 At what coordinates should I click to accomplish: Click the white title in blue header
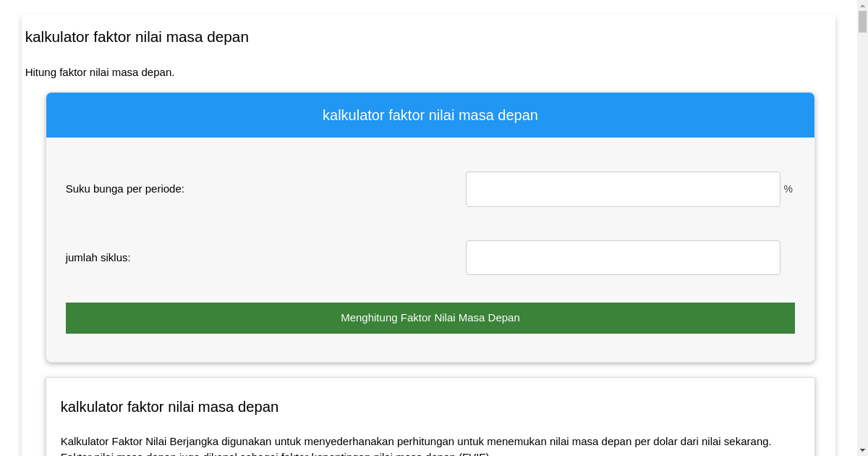coord(430,115)
